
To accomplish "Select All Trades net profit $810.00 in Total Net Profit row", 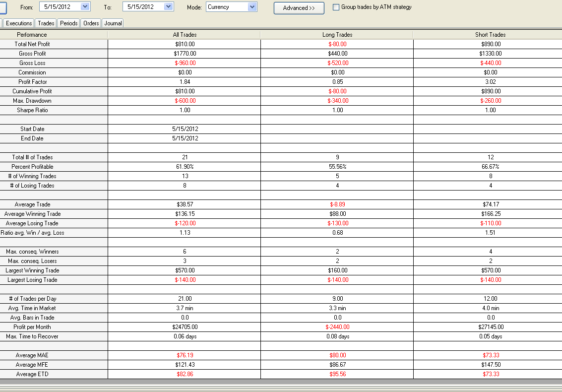I will [185, 44].
